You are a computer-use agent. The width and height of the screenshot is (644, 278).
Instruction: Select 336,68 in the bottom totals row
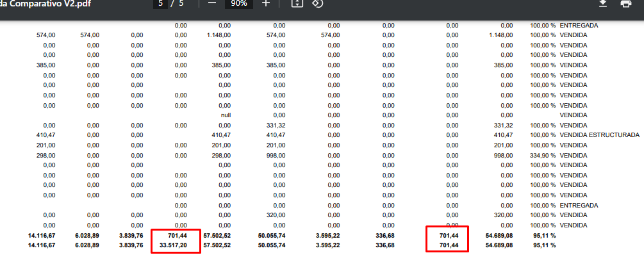[x=384, y=245]
